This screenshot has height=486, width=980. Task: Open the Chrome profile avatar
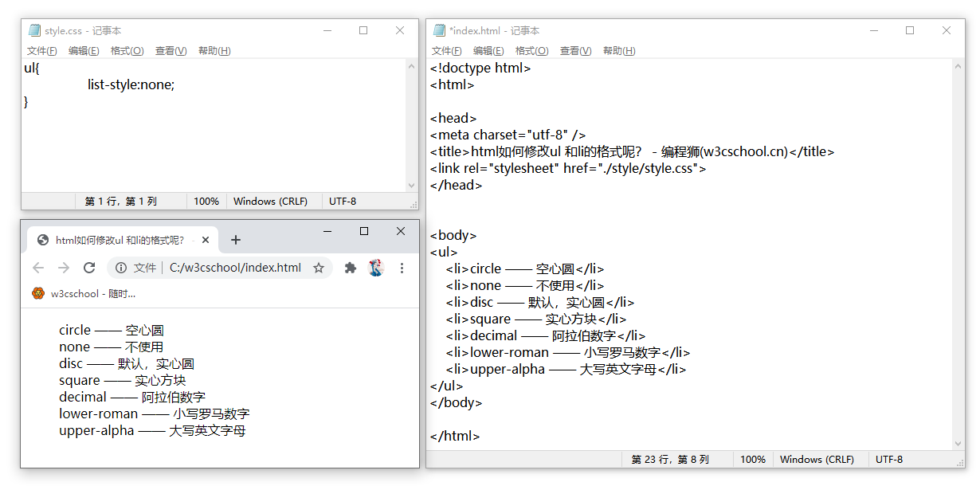[376, 268]
